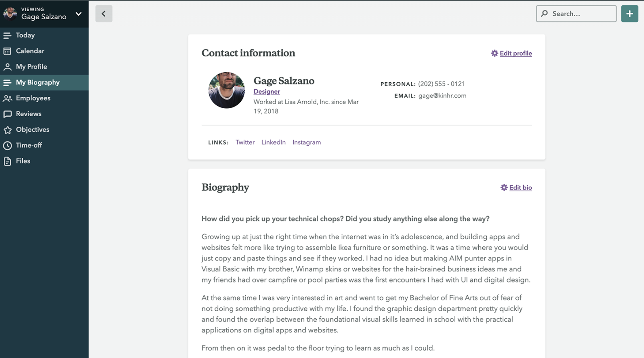Click the Edit bio link
Screen dimensions: 644x358
pyautogui.click(x=520, y=187)
